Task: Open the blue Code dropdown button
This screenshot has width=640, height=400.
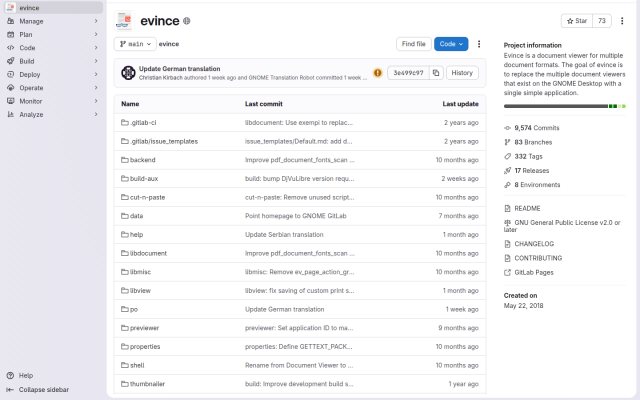Action: click(451, 44)
